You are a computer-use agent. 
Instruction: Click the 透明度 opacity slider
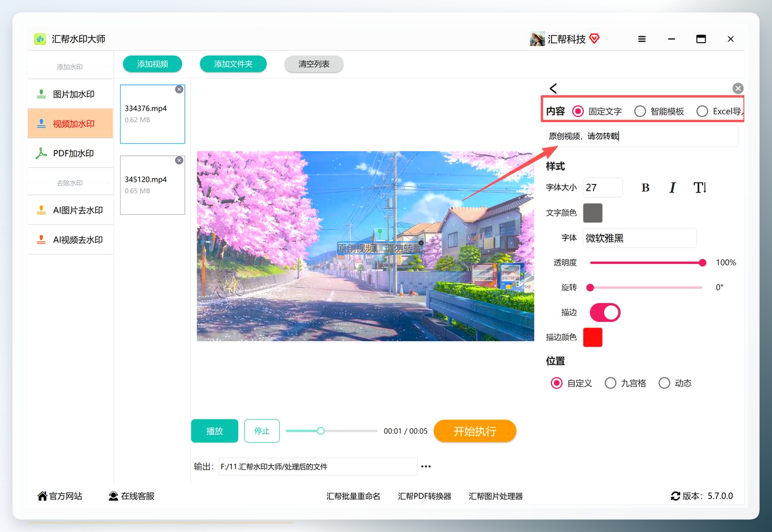click(646, 263)
